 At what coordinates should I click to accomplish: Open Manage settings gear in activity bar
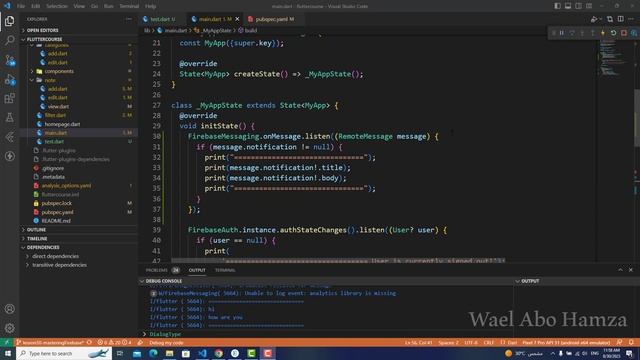pyautogui.click(x=9, y=328)
